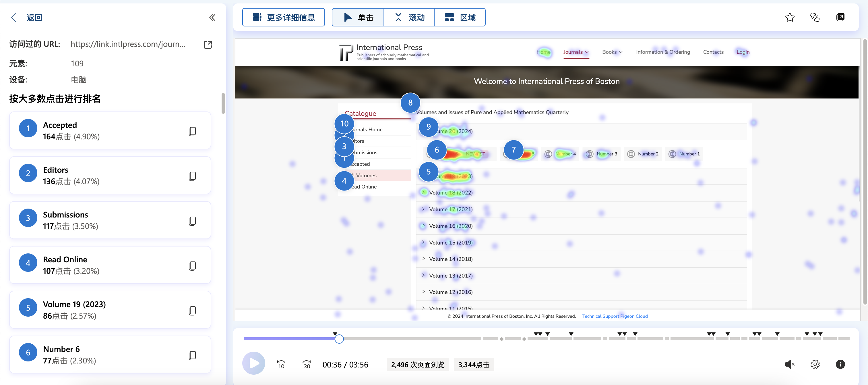Add this heatmap to favorites
Screen dimensions: 868x385
(790, 17)
